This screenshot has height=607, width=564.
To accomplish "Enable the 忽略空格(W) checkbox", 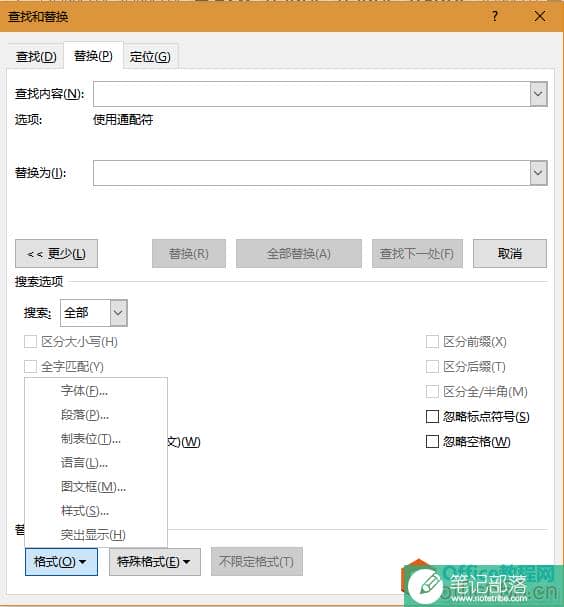I will pyautogui.click(x=432, y=441).
